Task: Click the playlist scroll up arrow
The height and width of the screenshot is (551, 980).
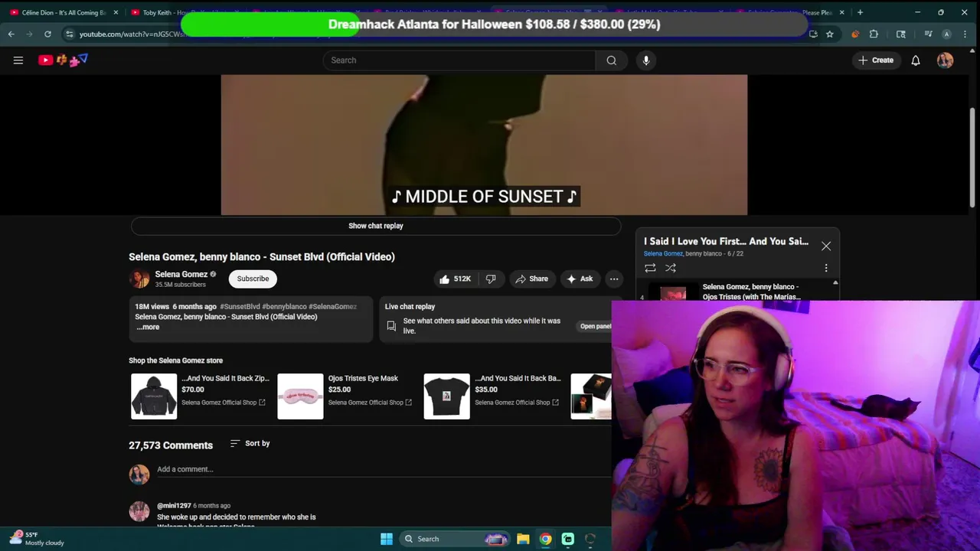Action: click(x=835, y=283)
